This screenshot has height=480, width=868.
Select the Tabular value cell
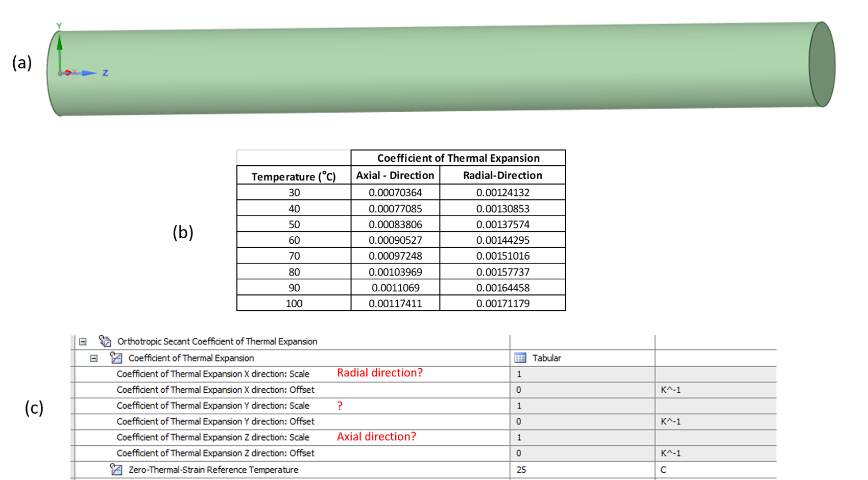(582, 358)
